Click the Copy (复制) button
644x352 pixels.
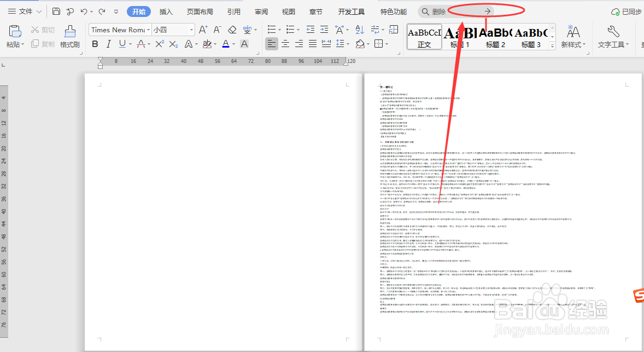click(43, 44)
